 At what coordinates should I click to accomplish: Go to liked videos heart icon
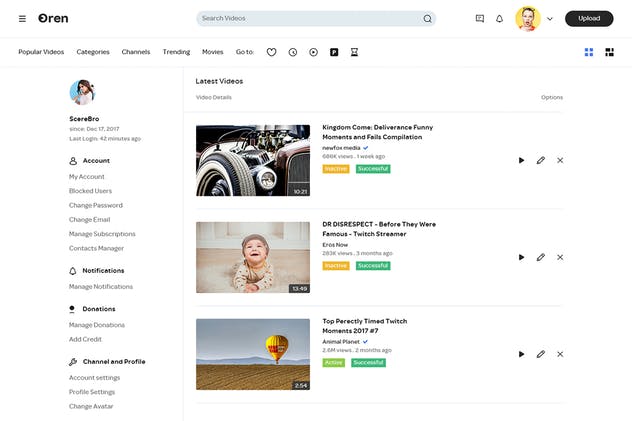(271, 52)
